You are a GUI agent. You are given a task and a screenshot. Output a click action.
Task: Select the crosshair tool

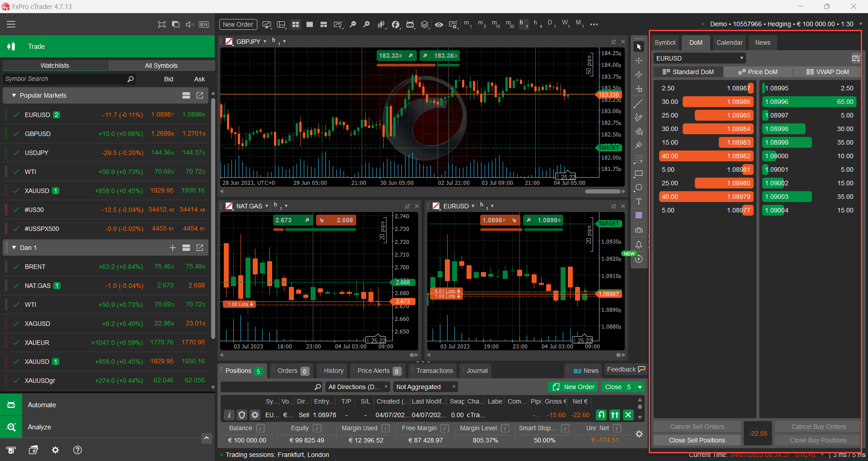(639, 61)
